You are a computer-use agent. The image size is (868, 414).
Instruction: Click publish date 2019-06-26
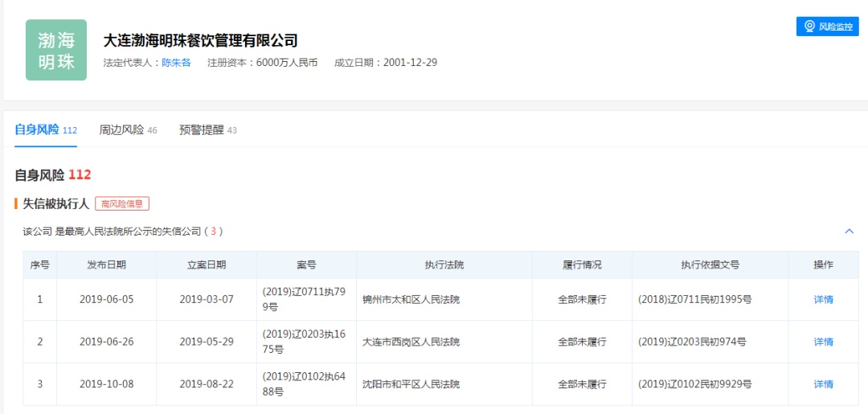[x=107, y=342]
